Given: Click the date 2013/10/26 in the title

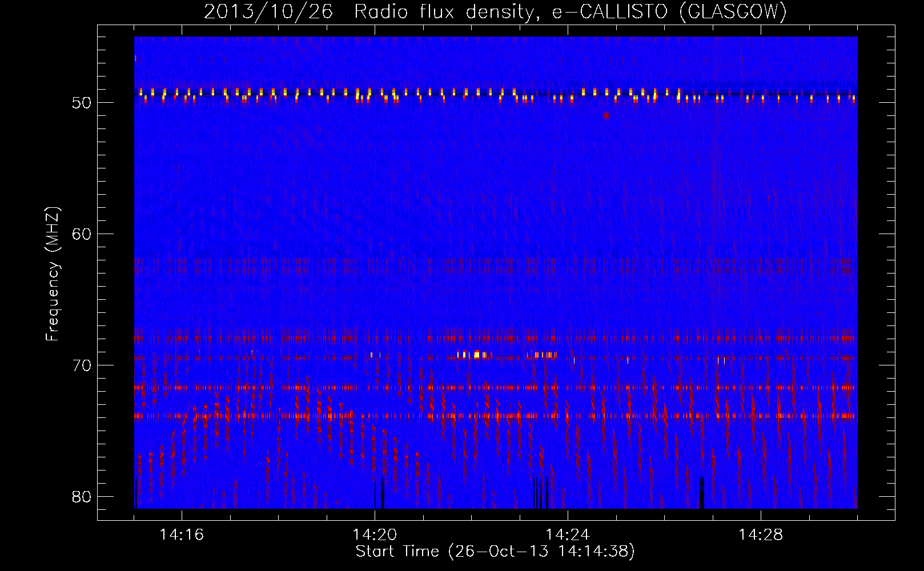Looking at the screenshot, I should coord(268,11).
